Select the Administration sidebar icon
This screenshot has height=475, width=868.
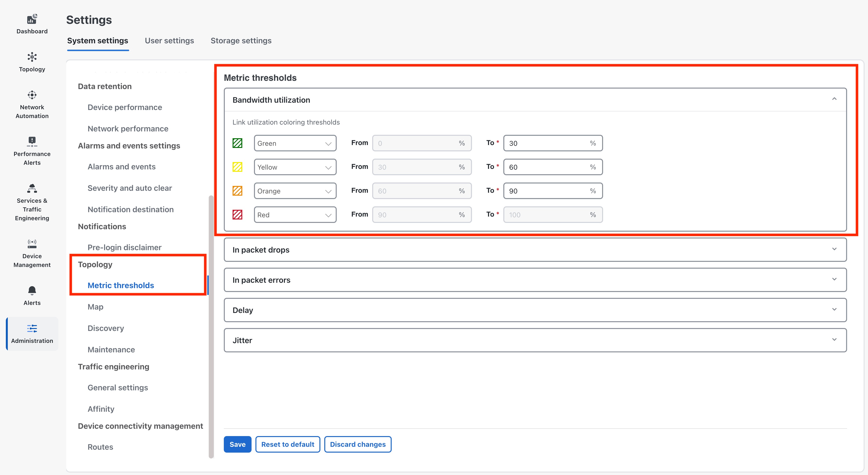point(32,333)
